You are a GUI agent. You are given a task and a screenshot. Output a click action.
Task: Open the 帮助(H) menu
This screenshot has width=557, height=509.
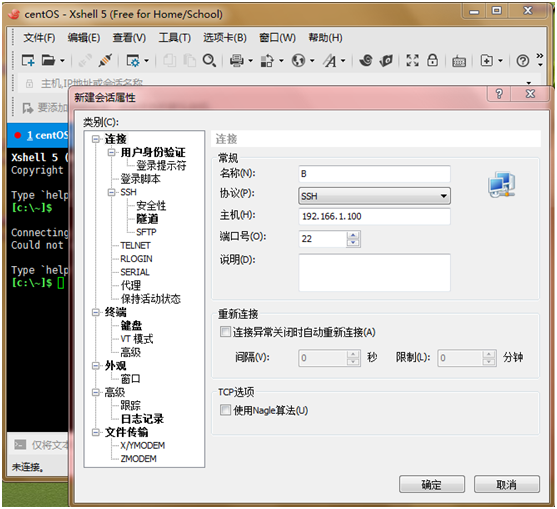325,38
